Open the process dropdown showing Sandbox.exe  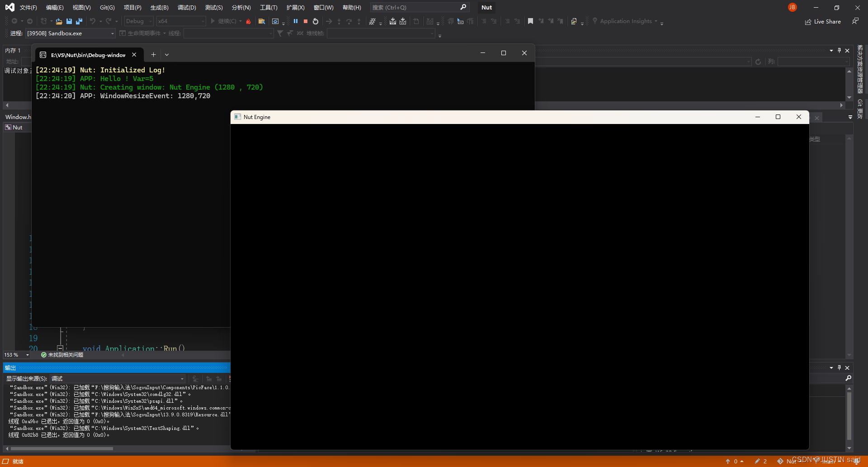[x=70, y=33]
